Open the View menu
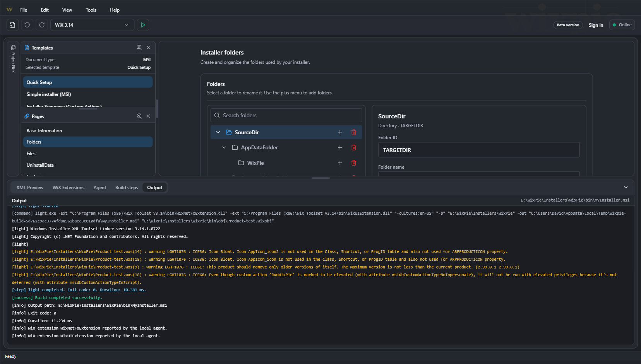The height and width of the screenshot is (364, 641). (67, 10)
